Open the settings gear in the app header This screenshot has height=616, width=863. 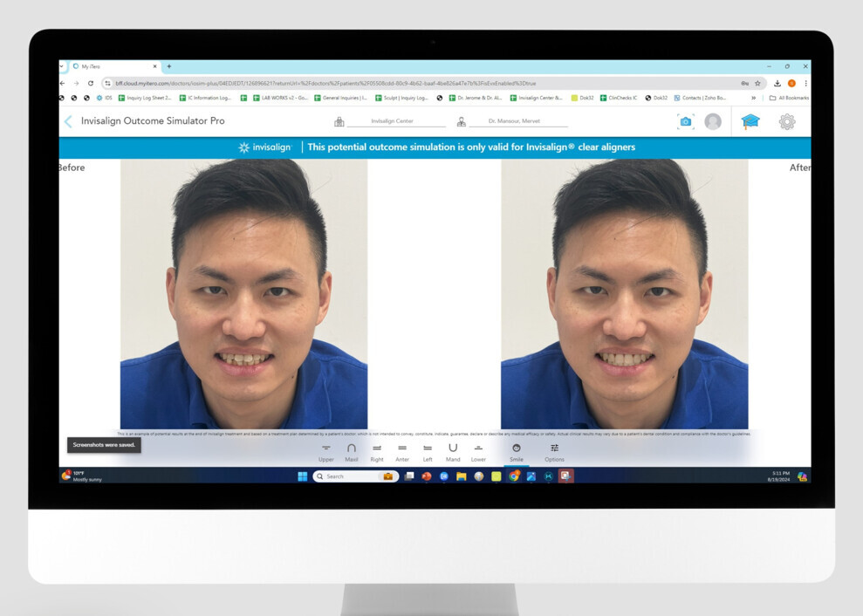[x=787, y=122]
